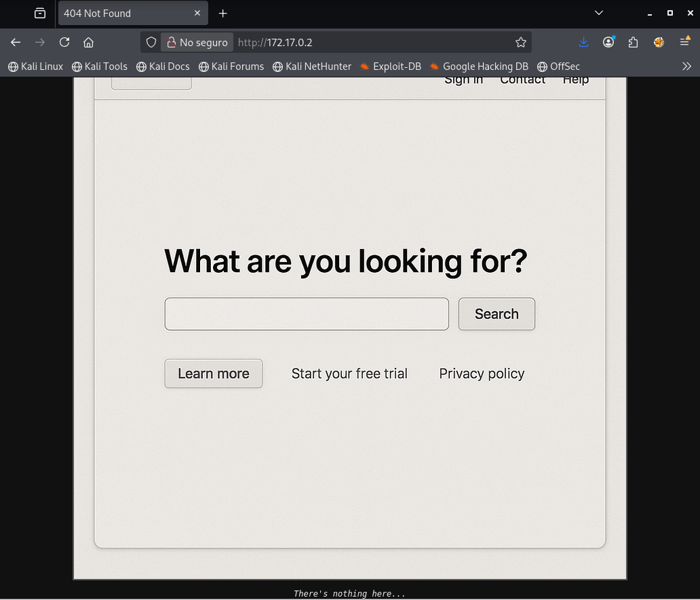Click the tracking protection shield icon
Image resolution: width=700 pixels, height=600 pixels.
tap(151, 42)
